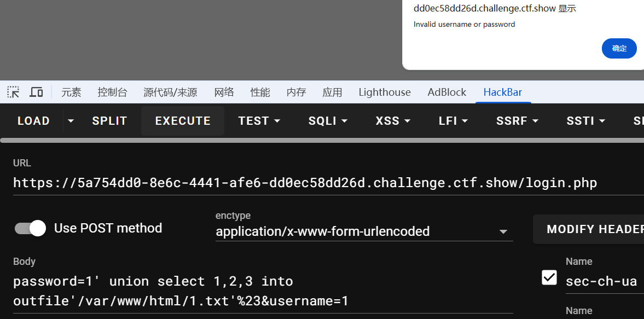Expand the SSTI payload menu
The width and height of the screenshot is (644, 319).
[x=585, y=121]
